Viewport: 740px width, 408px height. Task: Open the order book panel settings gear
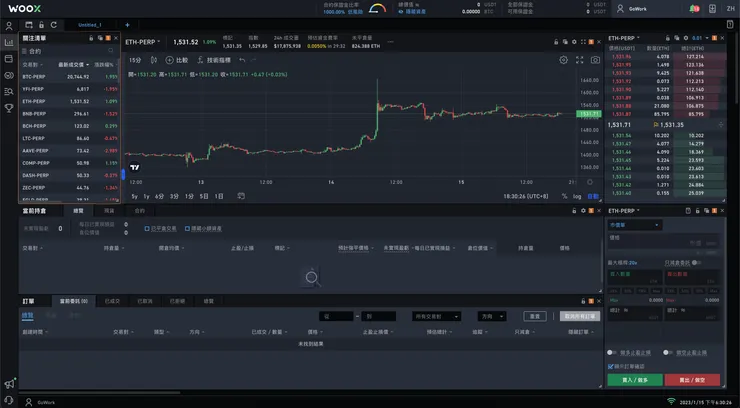[x=686, y=38]
